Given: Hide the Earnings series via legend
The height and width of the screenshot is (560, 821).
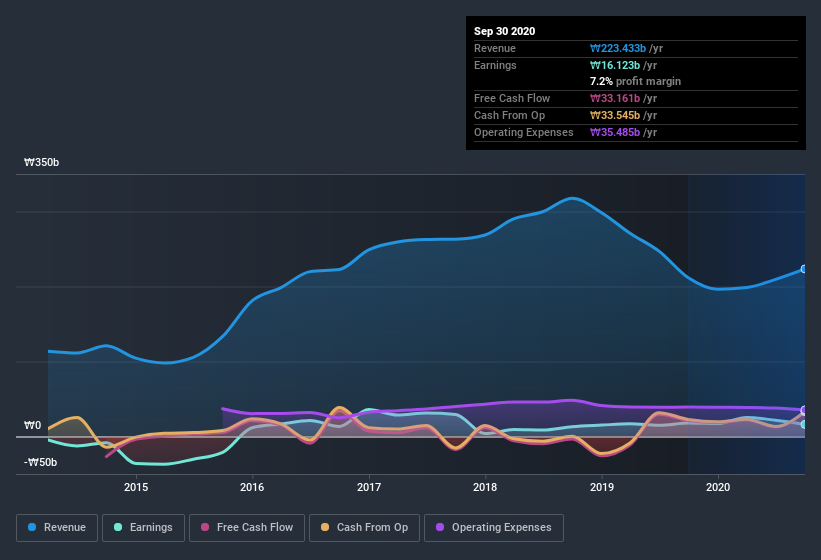Looking at the screenshot, I should click(144, 527).
